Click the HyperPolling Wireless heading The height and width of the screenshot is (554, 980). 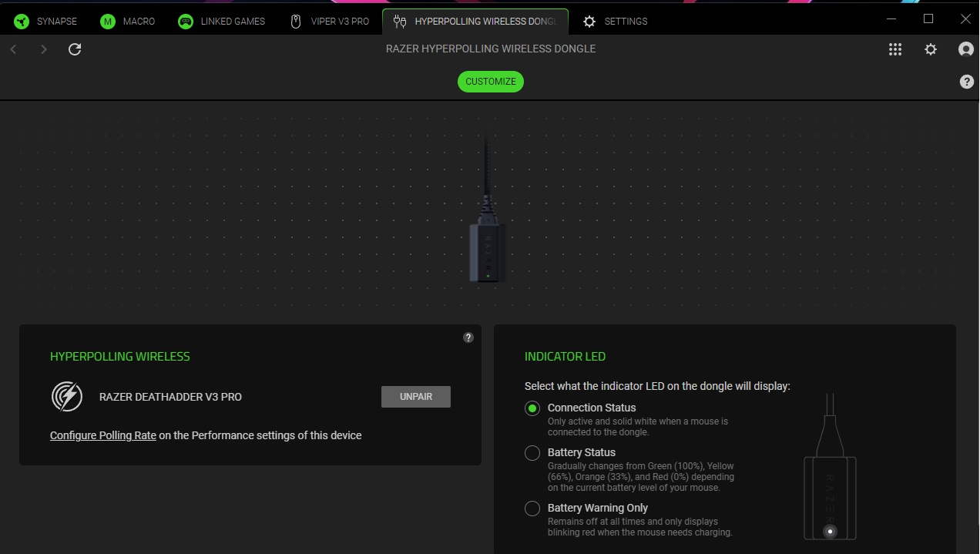pyautogui.click(x=120, y=357)
